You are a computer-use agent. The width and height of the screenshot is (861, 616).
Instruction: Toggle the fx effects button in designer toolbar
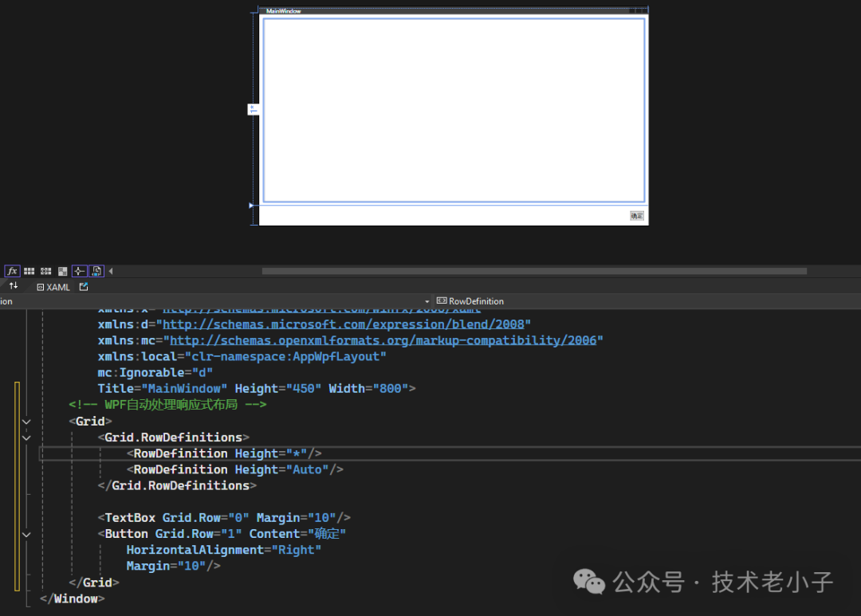[12, 271]
